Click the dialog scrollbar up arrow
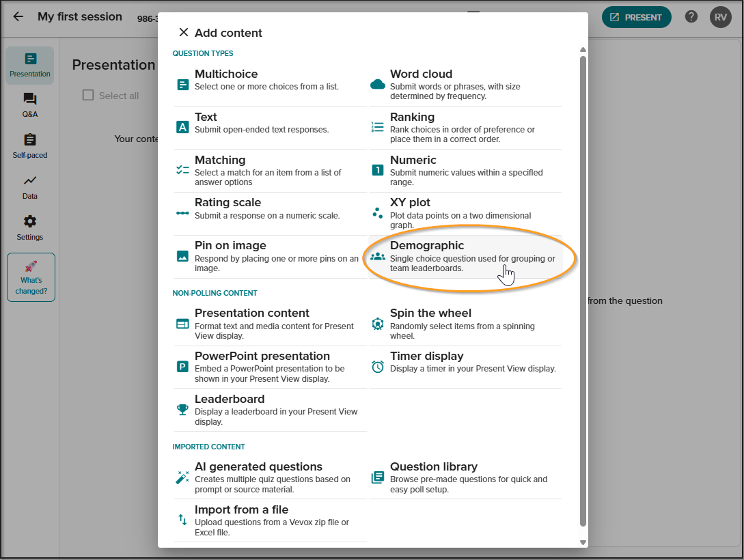744x560 pixels. [x=583, y=50]
